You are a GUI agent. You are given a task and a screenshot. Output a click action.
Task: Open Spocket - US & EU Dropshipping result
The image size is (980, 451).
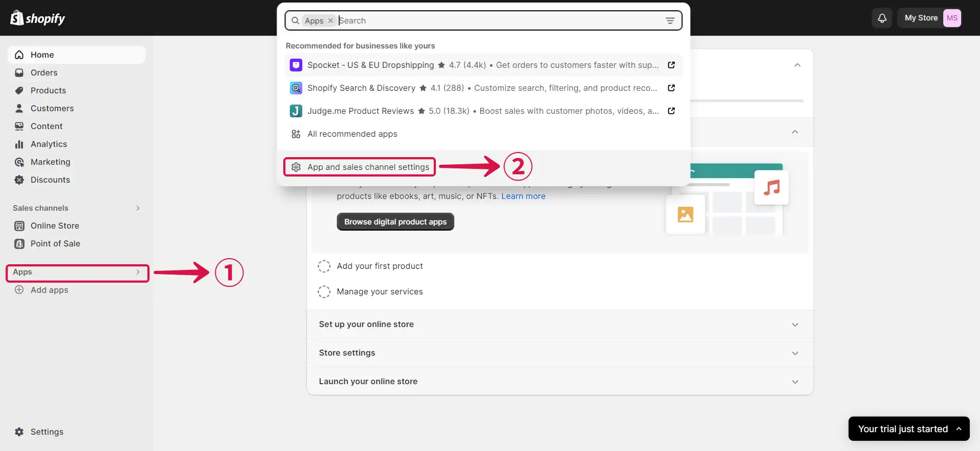483,65
